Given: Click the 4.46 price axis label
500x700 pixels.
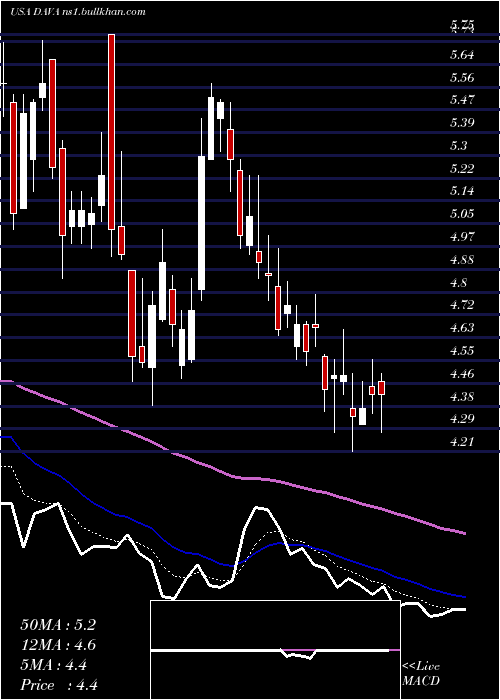Looking at the screenshot, I should coord(462,373).
